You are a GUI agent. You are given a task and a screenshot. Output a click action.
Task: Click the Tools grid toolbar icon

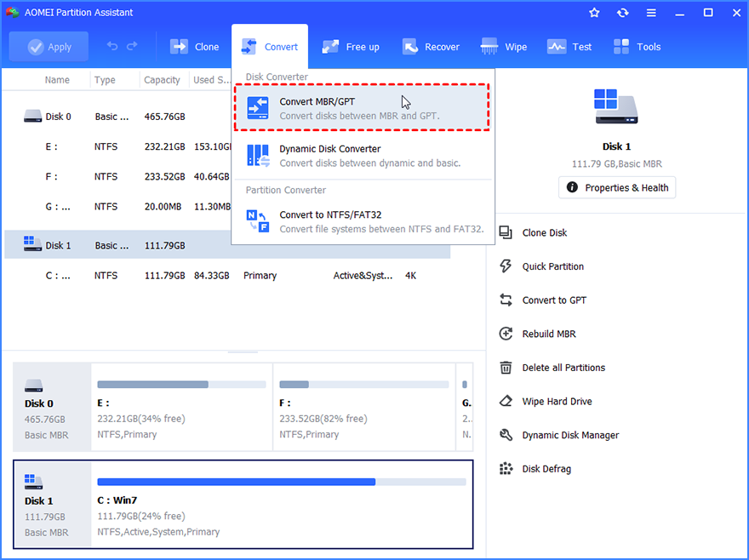pyautogui.click(x=621, y=47)
